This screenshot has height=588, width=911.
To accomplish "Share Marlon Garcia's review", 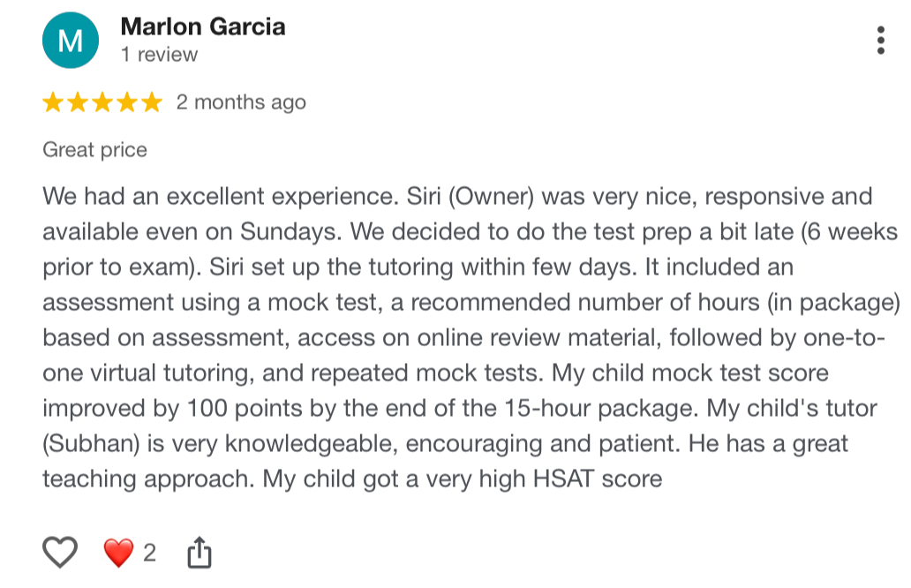I will pyautogui.click(x=200, y=554).
